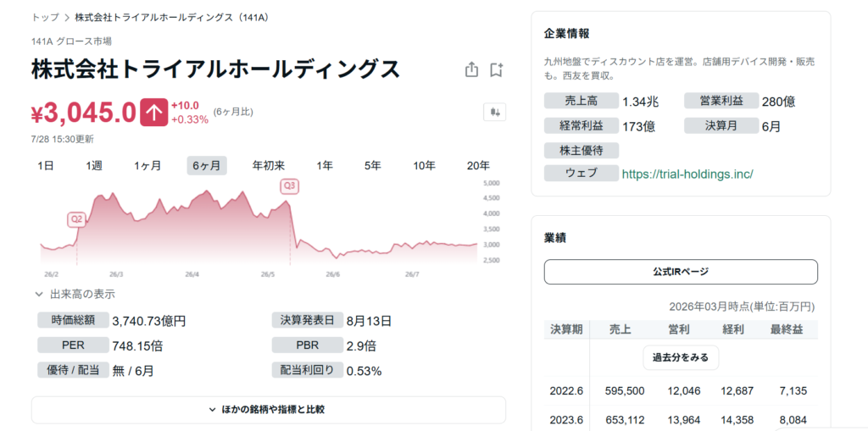Open the 公式IRページ button
The image size is (868, 431).
pos(681,272)
